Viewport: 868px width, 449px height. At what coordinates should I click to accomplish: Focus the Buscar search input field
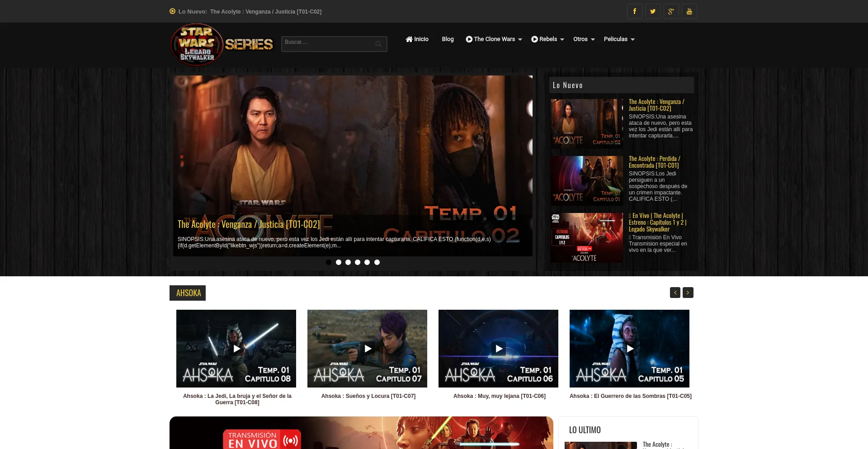tap(334, 44)
